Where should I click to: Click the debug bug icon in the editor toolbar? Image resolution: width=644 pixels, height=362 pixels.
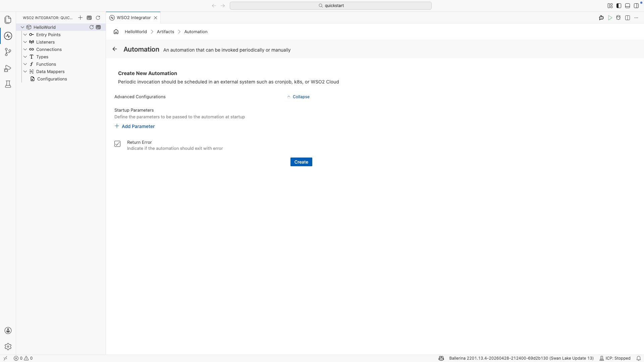[619, 18]
